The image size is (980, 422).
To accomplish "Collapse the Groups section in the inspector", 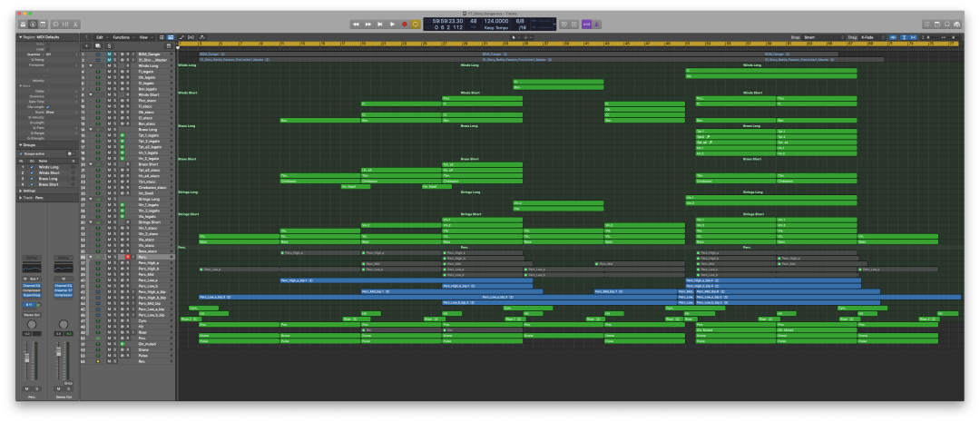I will (x=19, y=145).
